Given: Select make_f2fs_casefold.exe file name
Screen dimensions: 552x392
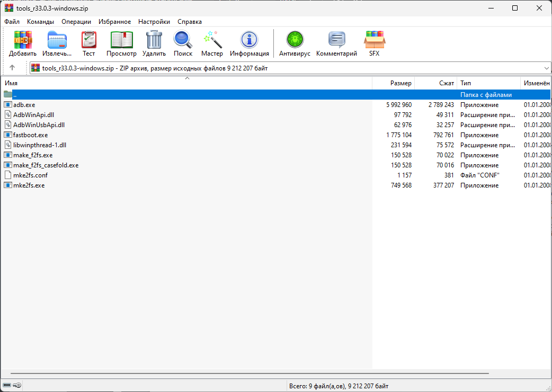Looking at the screenshot, I should pyautogui.click(x=46, y=165).
